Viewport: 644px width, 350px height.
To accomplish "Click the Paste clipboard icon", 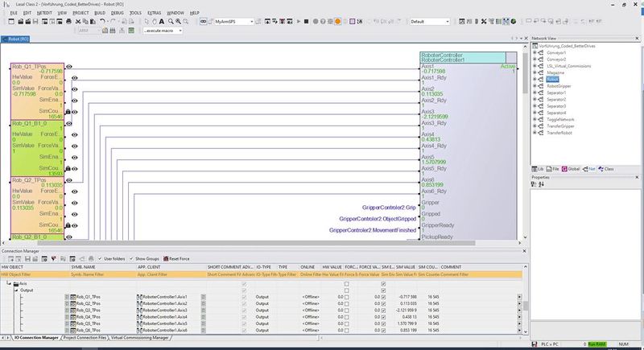I will [x=93, y=22].
